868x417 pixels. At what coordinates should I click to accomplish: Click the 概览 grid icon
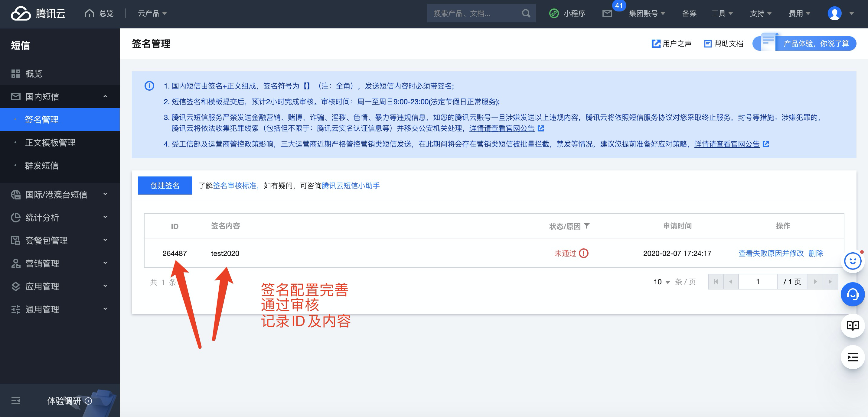click(15, 74)
